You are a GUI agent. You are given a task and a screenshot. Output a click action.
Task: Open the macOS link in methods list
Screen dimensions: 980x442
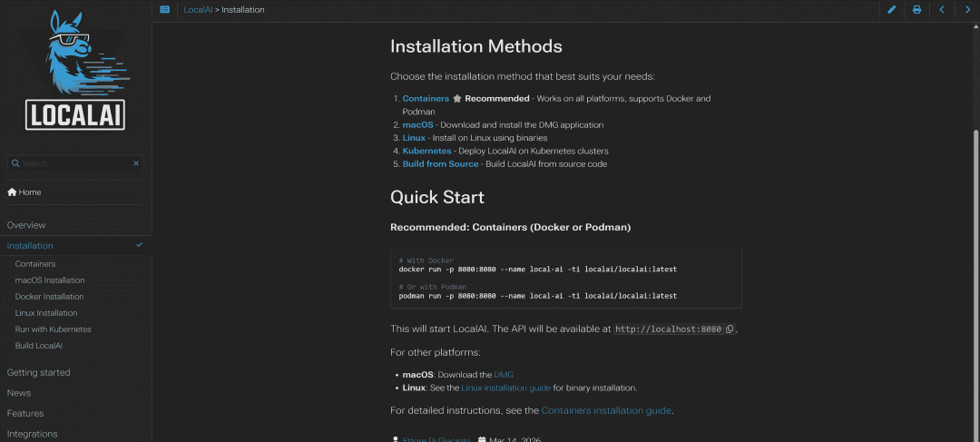pyautogui.click(x=417, y=125)
